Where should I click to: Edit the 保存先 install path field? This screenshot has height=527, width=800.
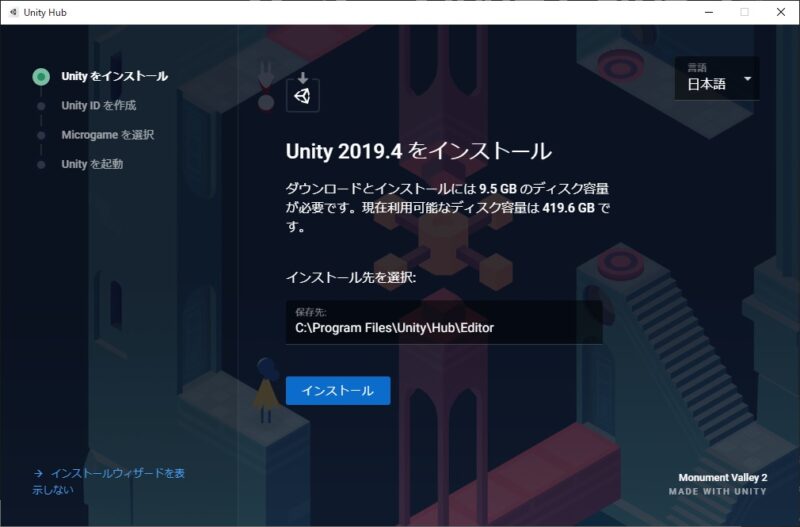[x=444, y=322]
